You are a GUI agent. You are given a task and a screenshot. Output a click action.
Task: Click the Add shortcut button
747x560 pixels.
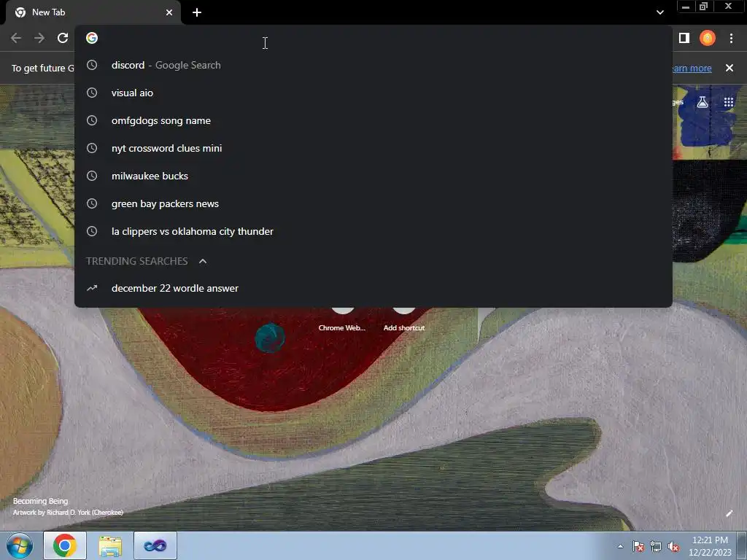point(404,319)
